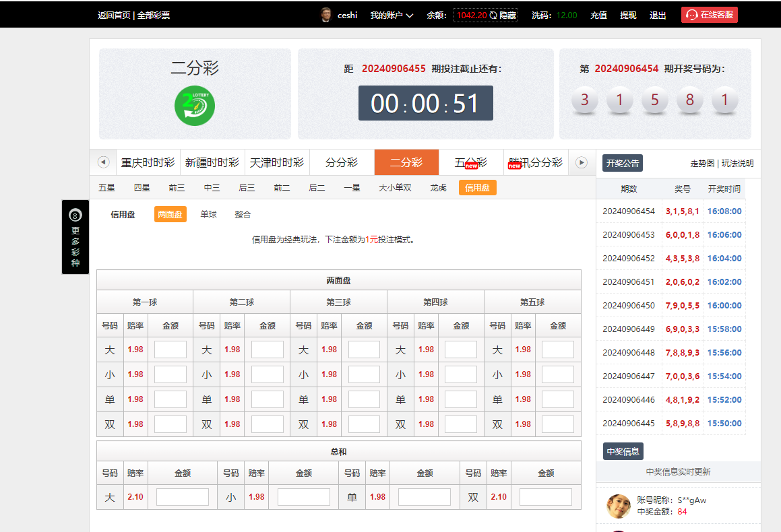
Task: Open the 更多彩种 side panel
Action: pyautogui.click(x=75, y=237)
